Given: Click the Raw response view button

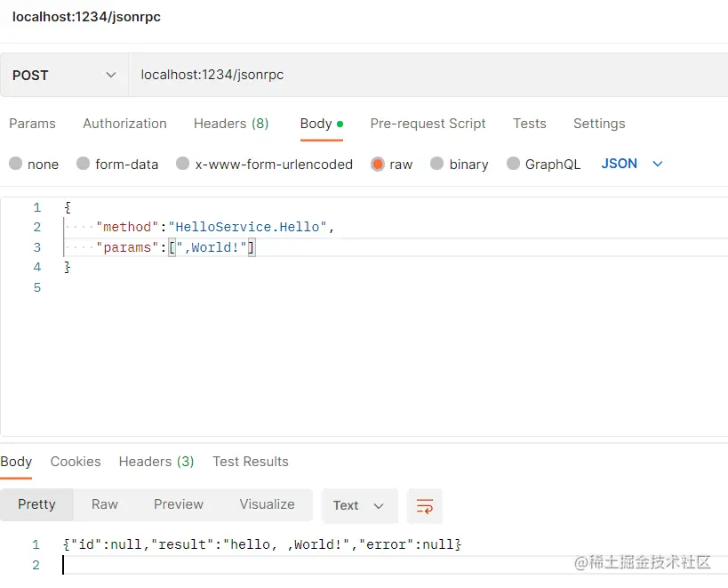Looking at the screenshot, I should tap(105, 504).
